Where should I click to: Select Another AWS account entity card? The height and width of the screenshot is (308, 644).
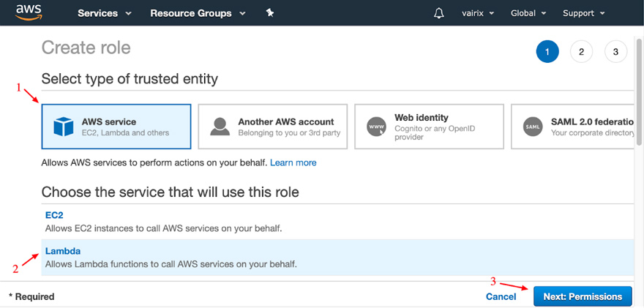(273, 127)
